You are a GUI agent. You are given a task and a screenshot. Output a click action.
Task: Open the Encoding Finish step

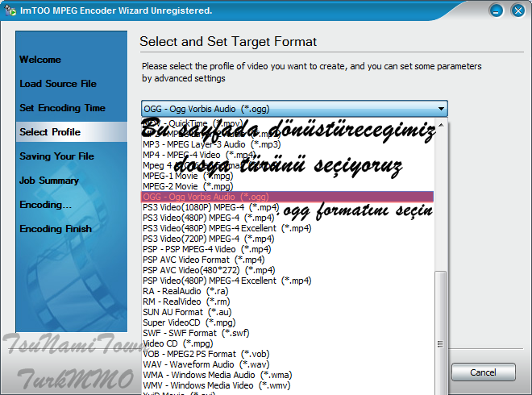click(x=56, y=229)
